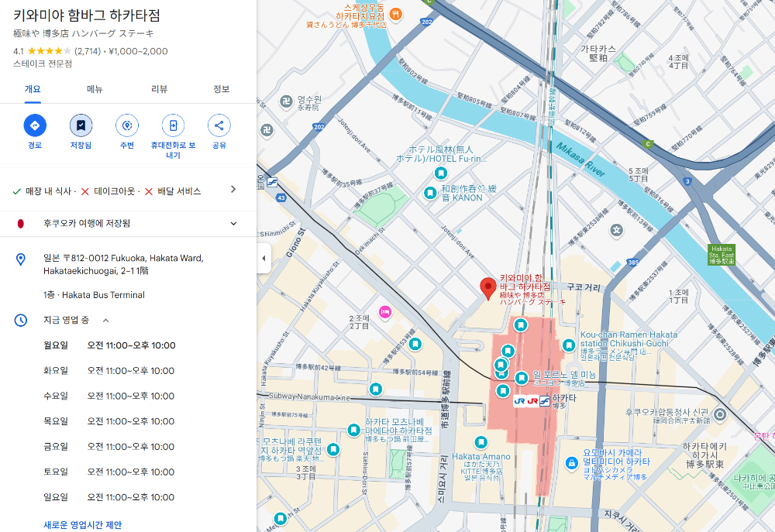The image size is (775, 532).
Task: Click the 공유 share icon
Action: click(x=219, y=125)
